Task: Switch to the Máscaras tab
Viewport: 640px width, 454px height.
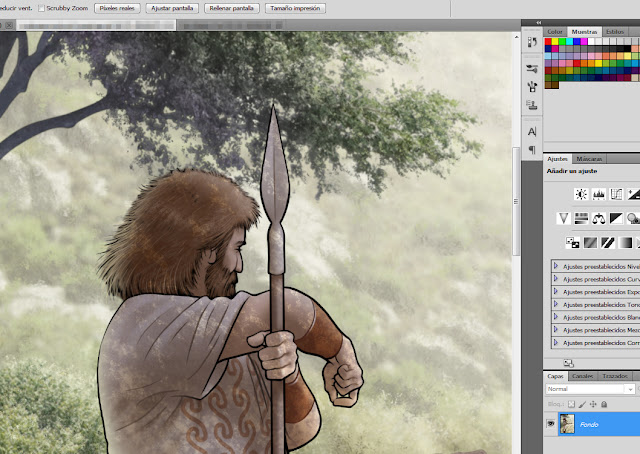Action: (x=589, y=159)
